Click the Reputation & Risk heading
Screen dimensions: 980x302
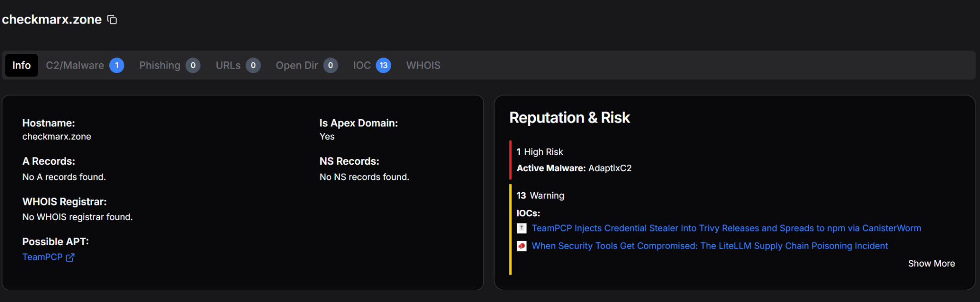[x=570, y=118]
